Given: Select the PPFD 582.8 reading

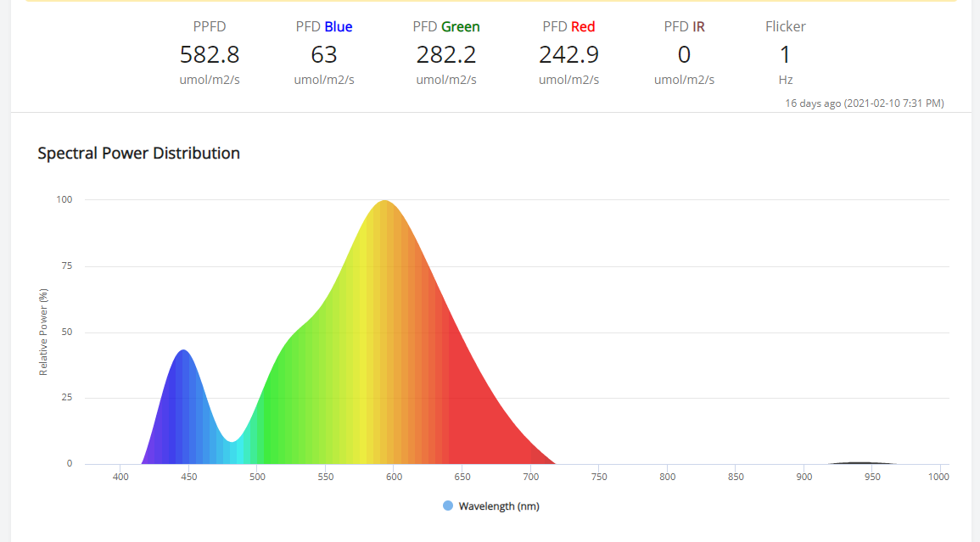Looking at the screenshot, I should point(210,54).
